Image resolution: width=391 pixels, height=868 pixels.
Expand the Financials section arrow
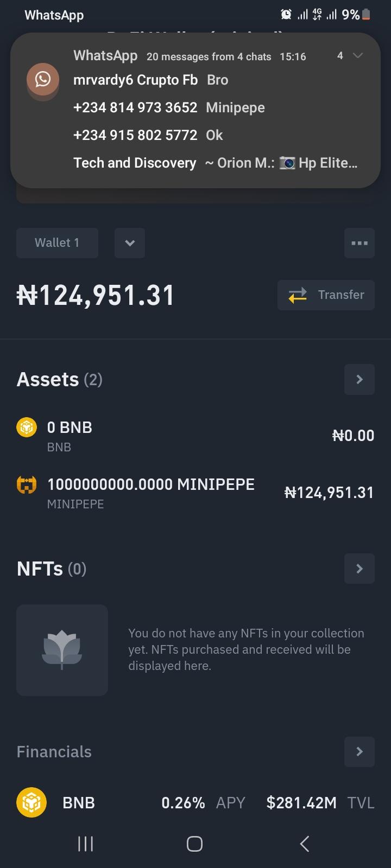click(x=359, y=751)
